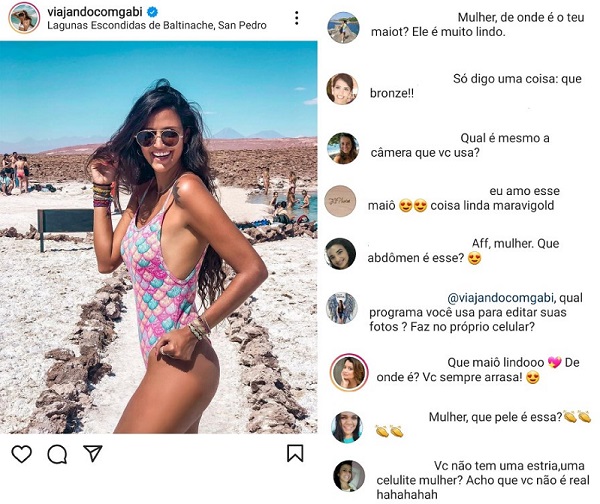Open avatar of the 'Vc não tem uma estria' commenter
The height and width of the screenshot is (504, 600).
click(x=348, y=475)
